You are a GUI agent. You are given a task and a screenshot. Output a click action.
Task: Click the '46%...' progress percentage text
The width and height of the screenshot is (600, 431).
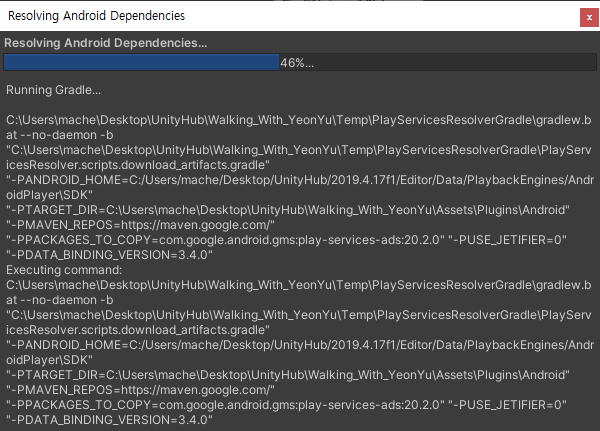pyautogui.click(x=297, y=63)
